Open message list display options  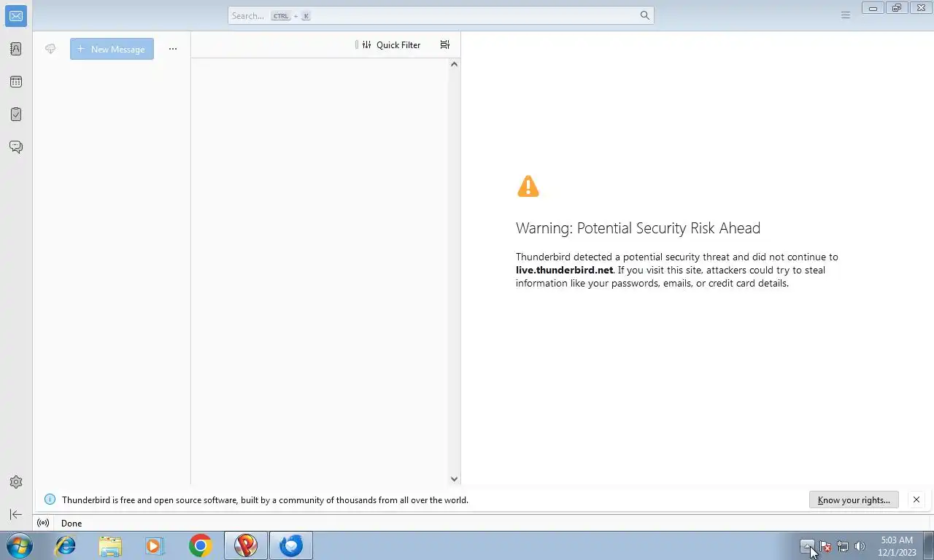(445, 44)
